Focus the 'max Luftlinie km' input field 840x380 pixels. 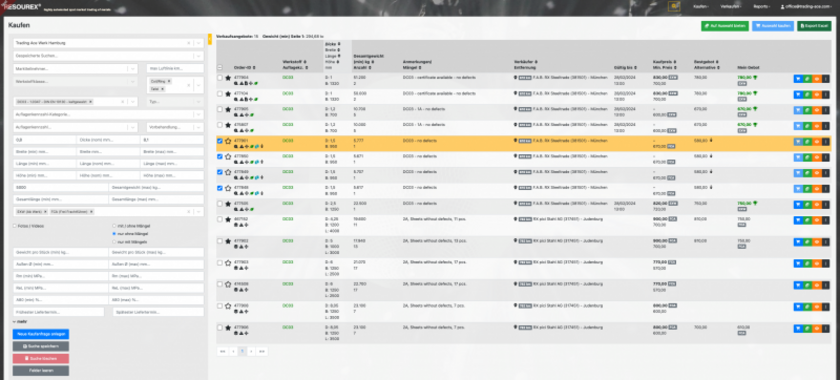point(175,69)
